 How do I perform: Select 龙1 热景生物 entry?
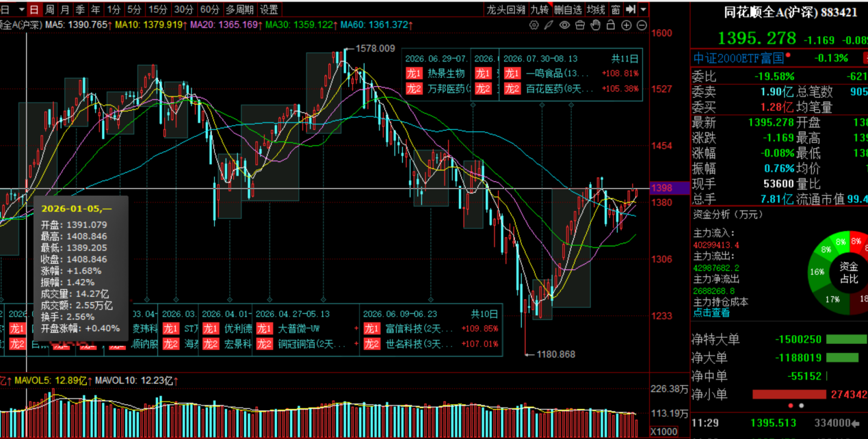[x=436, y=73]
